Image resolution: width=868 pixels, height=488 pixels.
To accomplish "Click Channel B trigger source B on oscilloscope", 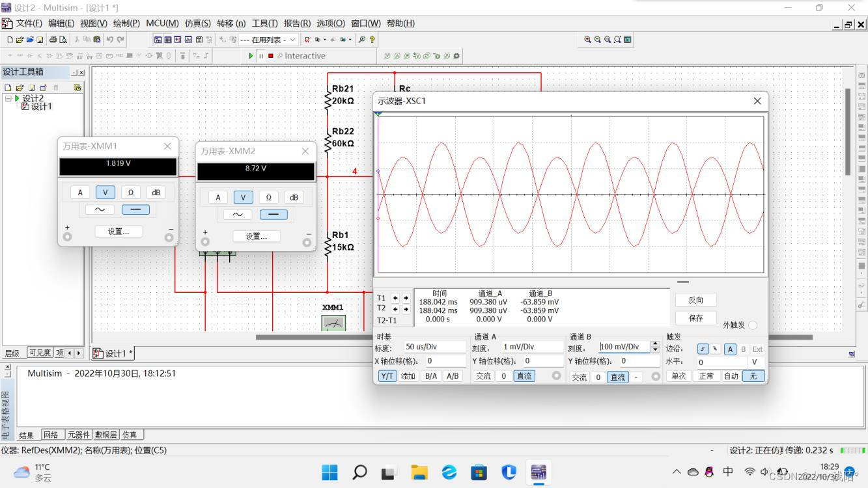I will [x=743, y=349].
